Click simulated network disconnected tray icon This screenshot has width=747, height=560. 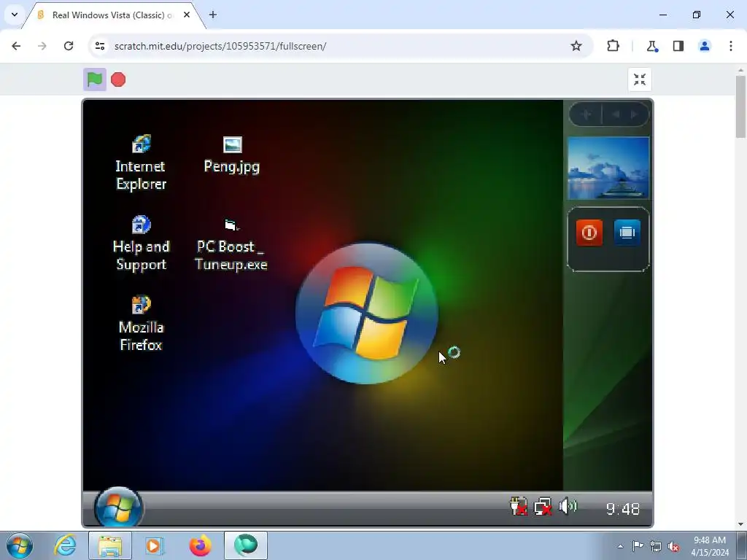pyautogui.click(x=543, y=507)
